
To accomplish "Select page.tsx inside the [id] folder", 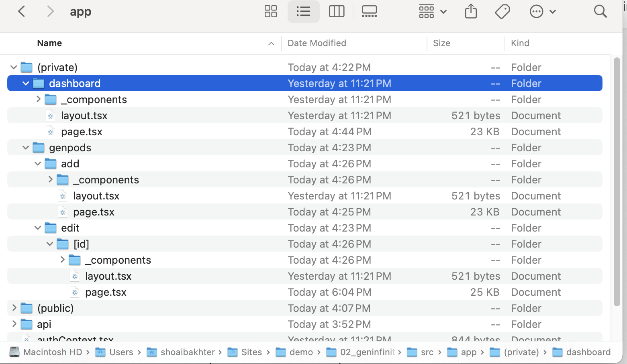I will [106, 292].
